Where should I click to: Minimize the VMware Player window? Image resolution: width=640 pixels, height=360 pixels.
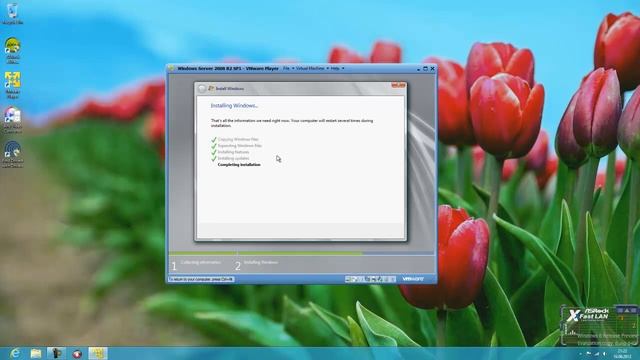tap(418, 69)
